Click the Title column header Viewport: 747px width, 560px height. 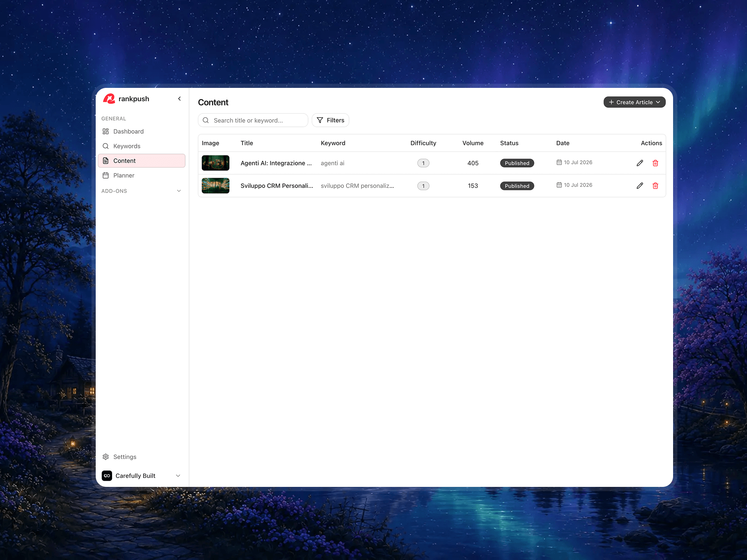coord(247,143)
